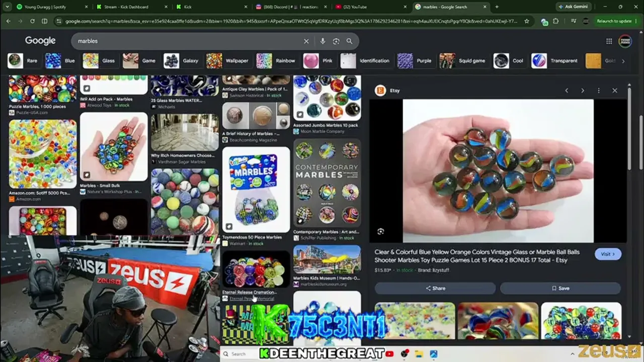644x362 pixels.
Task: Filter images by the Pink chip
Action: click(x=318, y=61)
